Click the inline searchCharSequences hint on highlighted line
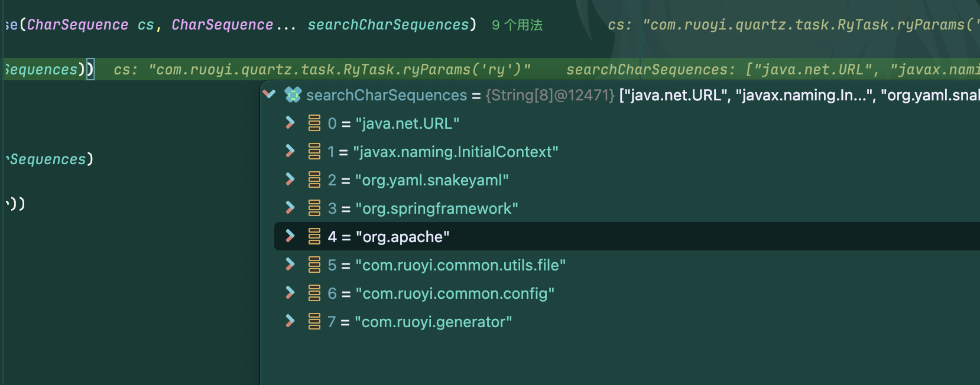This screenshot has height=385, width=980. tap(773, 70)
